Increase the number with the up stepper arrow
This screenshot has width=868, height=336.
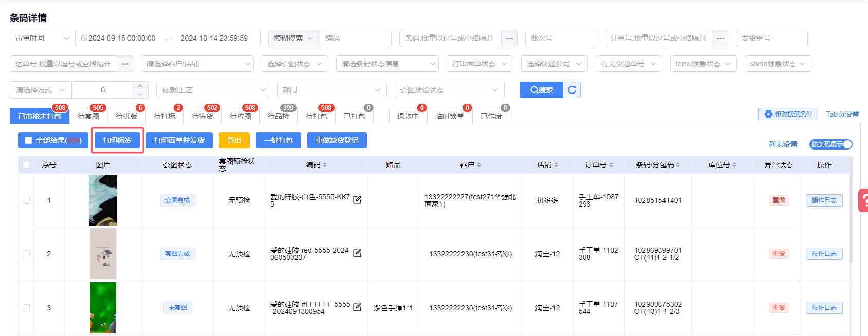tap(140, 85)
